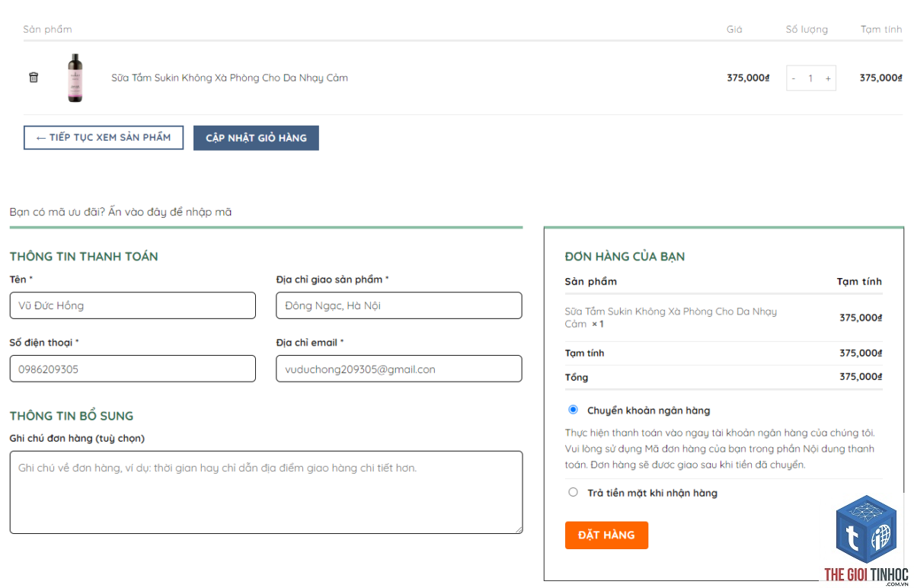Click Ghi chú đơn hàng (tuỳ chọn) label
The height and width of the screenshot is (588, 914).
77,438
